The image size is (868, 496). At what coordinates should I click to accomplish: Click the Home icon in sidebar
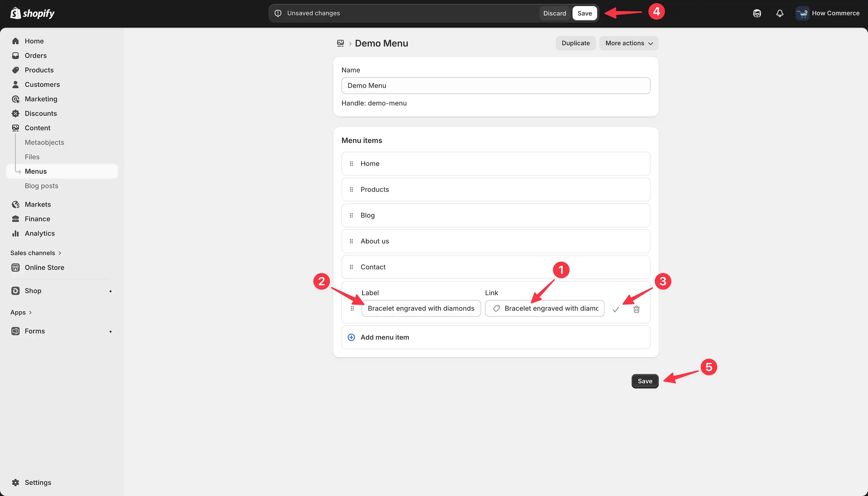[15, 41]
